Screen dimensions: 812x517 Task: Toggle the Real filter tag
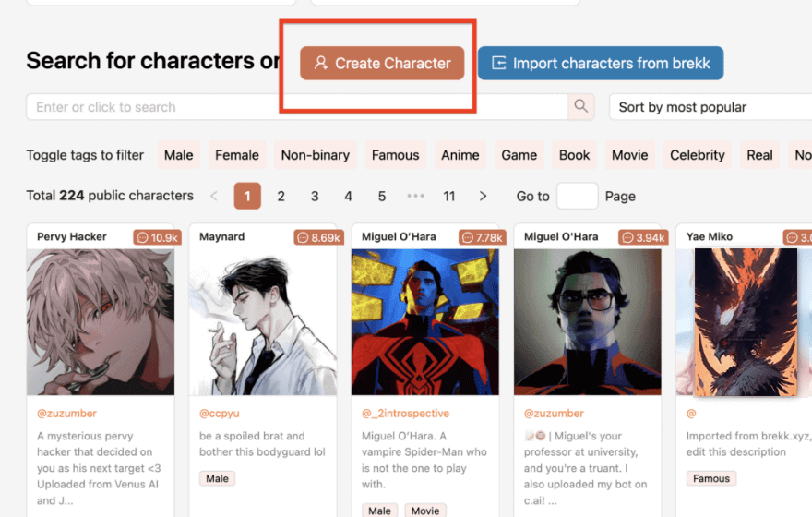click(x=759, y=155)
